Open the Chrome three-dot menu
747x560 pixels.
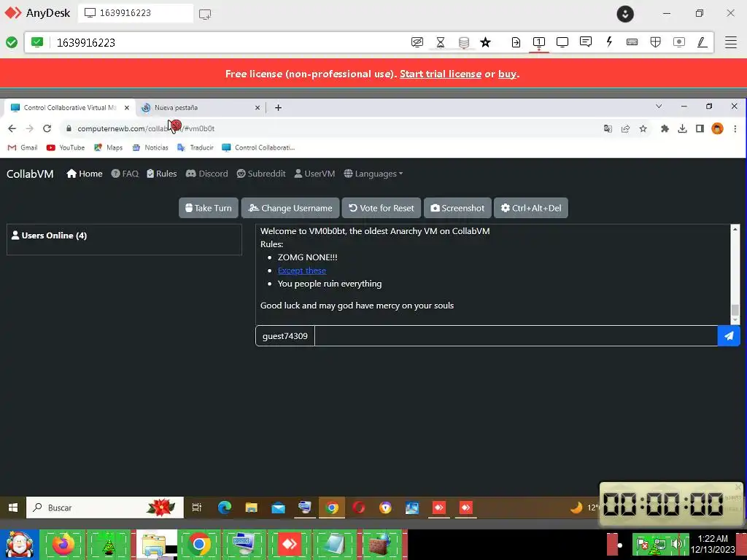click(x=735, y=128)
